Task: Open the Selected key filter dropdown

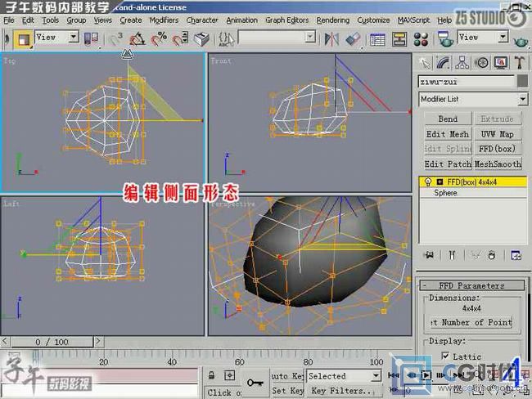Action: [x=376, y=375]
